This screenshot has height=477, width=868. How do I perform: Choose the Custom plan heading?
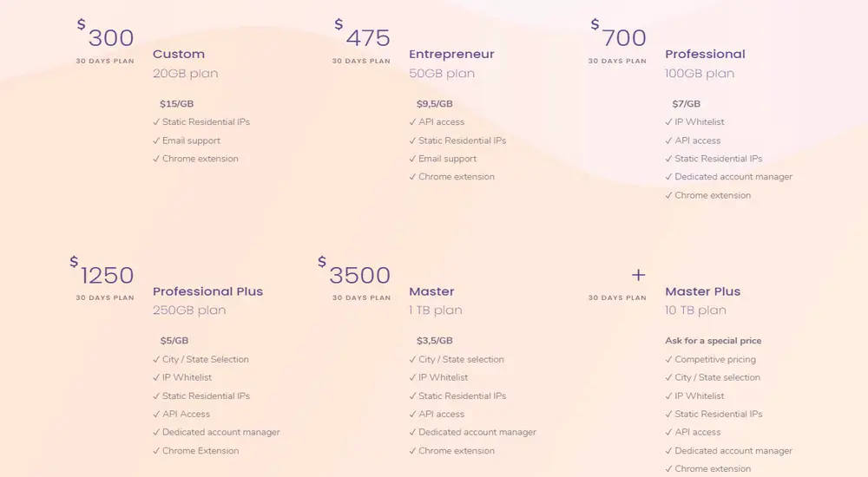tap(179, 54)
